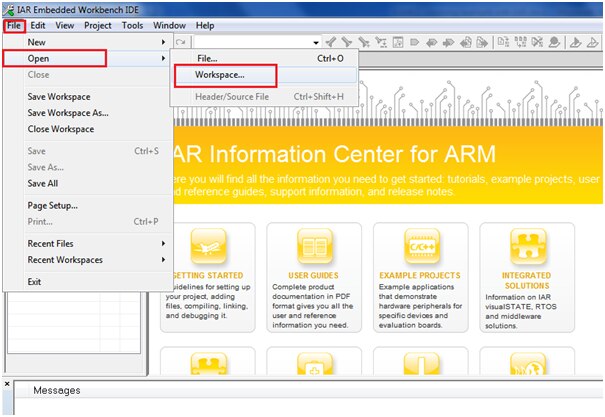The width and height of the screenshot is (605, 417).
Task: Click the Example Projects C/C++ chip icon
Action: tap(421, 246)
